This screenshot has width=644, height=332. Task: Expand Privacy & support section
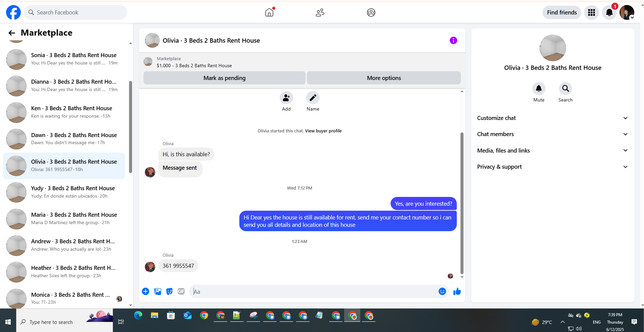553,167
